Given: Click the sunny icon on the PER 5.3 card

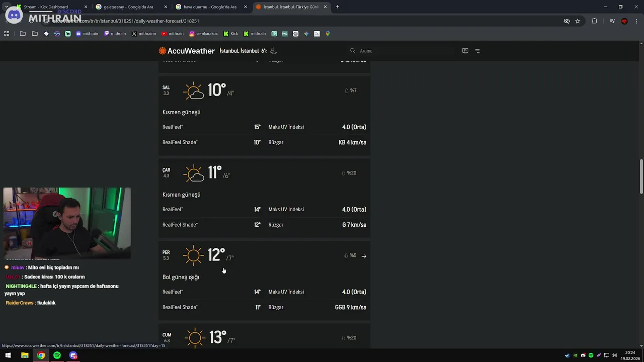Looking at the screenshot, I should (x=193, y=255).
